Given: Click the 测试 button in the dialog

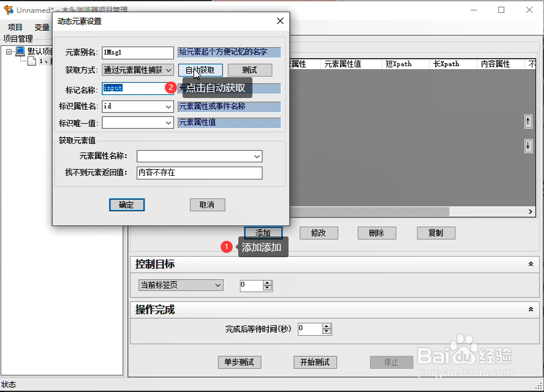Looking at the screenshot, I should tap(250, 70).
